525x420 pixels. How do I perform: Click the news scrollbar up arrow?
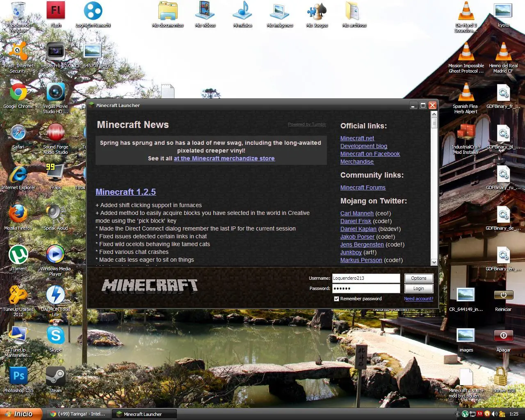point(434,114)
